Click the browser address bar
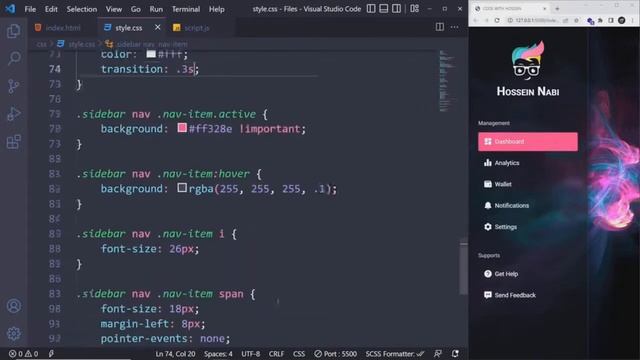This screenshot has height=360, width=640. [x=537, y=20]
